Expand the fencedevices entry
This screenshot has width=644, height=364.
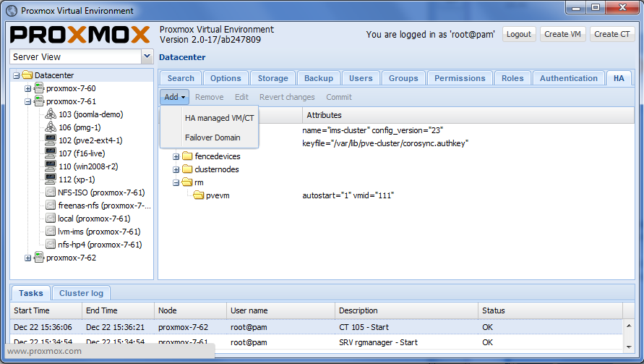[176, 156]
